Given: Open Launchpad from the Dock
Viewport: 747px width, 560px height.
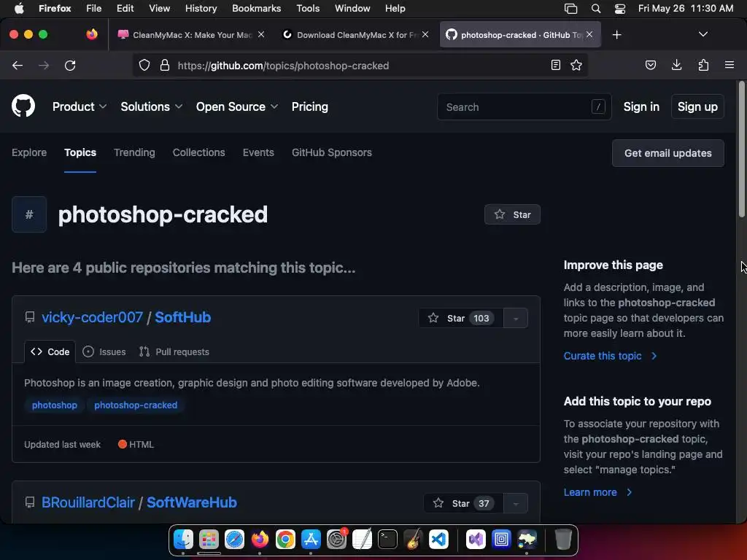Looking at the screenshot, I should pos(209,540).
